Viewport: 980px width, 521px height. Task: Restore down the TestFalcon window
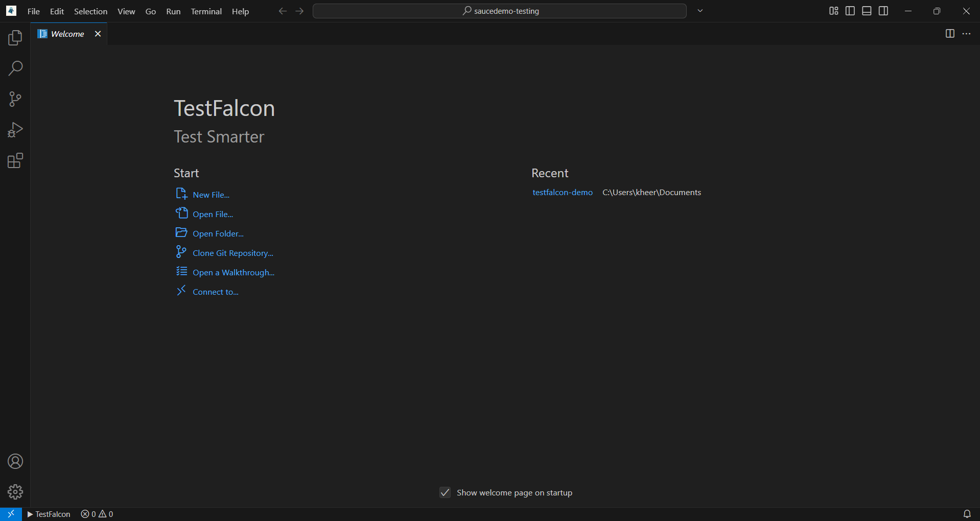(x=937, y=11)
